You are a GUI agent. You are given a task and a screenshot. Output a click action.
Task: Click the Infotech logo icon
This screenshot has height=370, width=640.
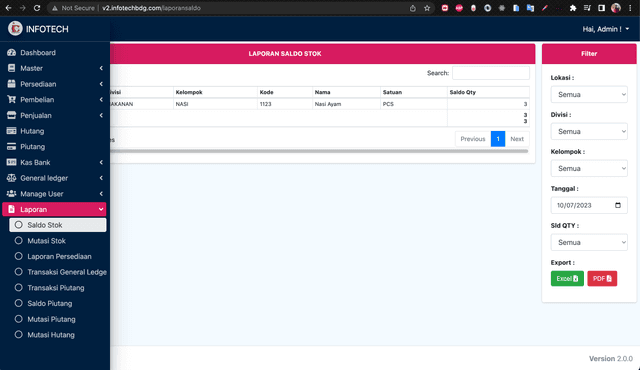point(15,28)
